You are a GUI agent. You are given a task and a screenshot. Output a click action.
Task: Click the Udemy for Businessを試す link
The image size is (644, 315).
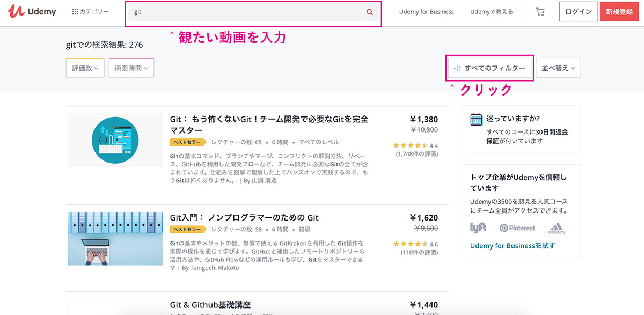point(513,246)
